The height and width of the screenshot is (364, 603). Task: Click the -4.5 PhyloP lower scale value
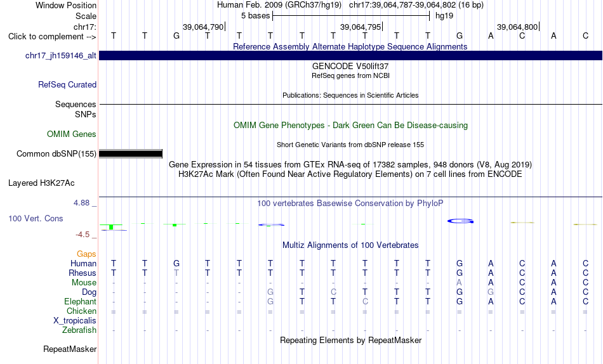[x=83, y=235]
